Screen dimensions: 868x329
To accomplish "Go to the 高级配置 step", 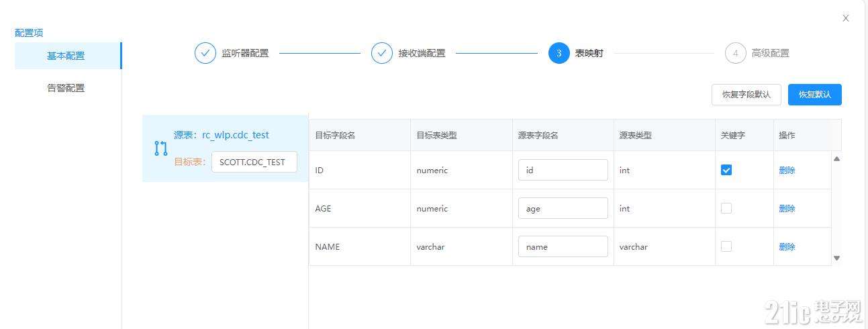I will 771,53.
